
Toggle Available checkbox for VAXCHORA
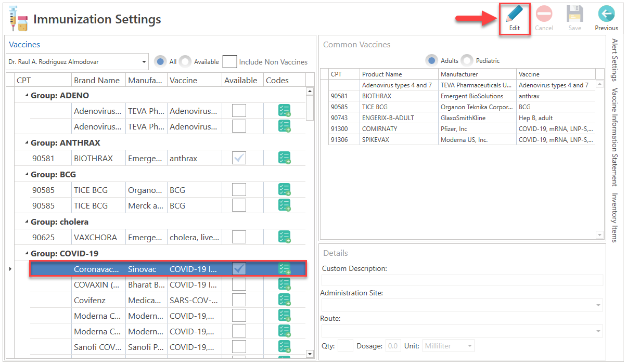239,237
